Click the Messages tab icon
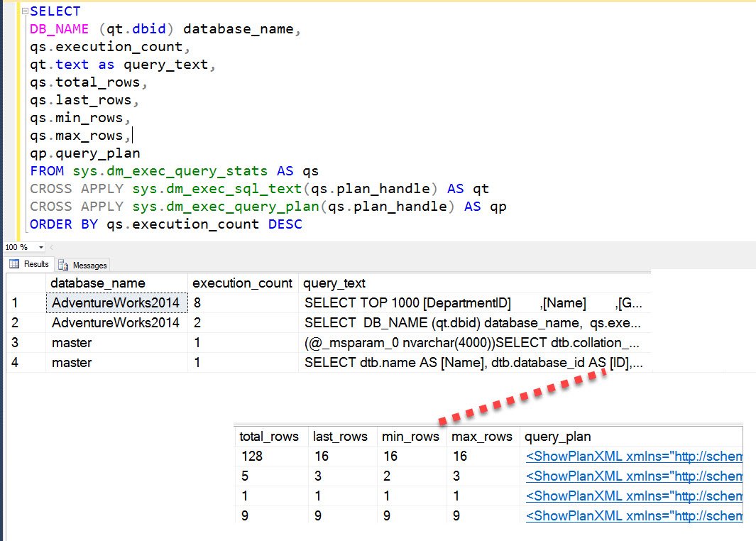Image resolution: width=756 pixels, height=541 pixels. [x=63, y=266]
